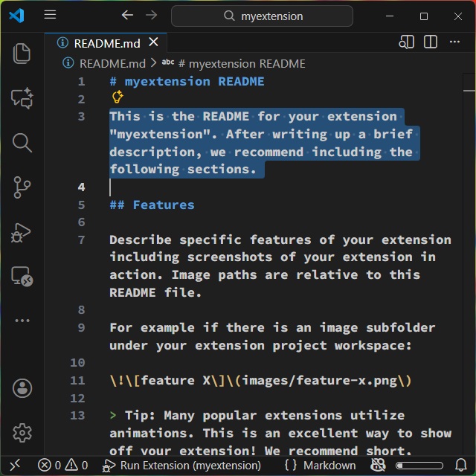Open the errors and warnings problems indicator
The width and height of the screenshot is (476, 476).
62,466
